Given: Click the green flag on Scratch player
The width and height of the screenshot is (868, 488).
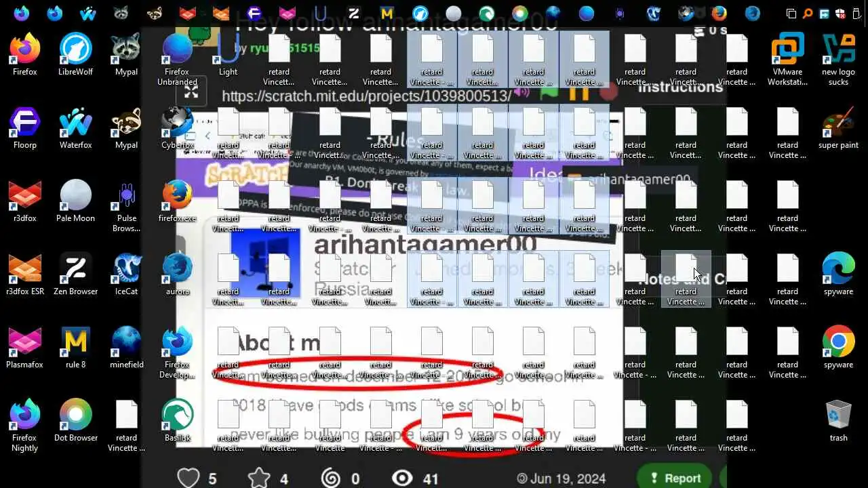Looking at the screenshot, I should point(548,91).
